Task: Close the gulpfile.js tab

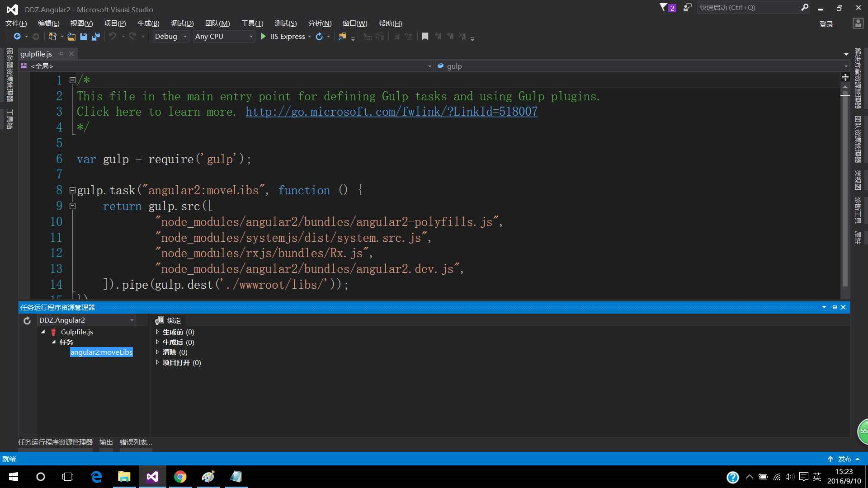Action: [x=71, y=54]
